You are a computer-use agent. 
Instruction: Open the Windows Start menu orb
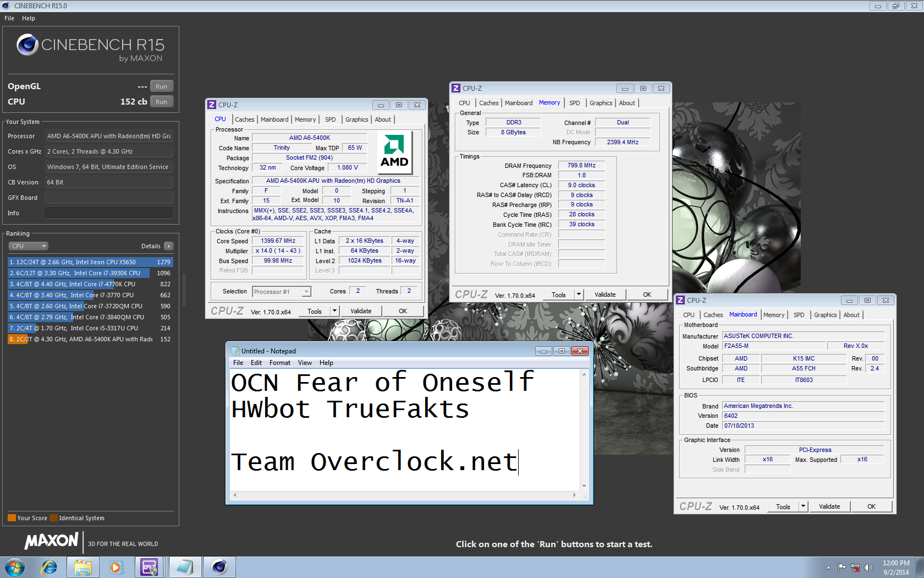point(15,567)
